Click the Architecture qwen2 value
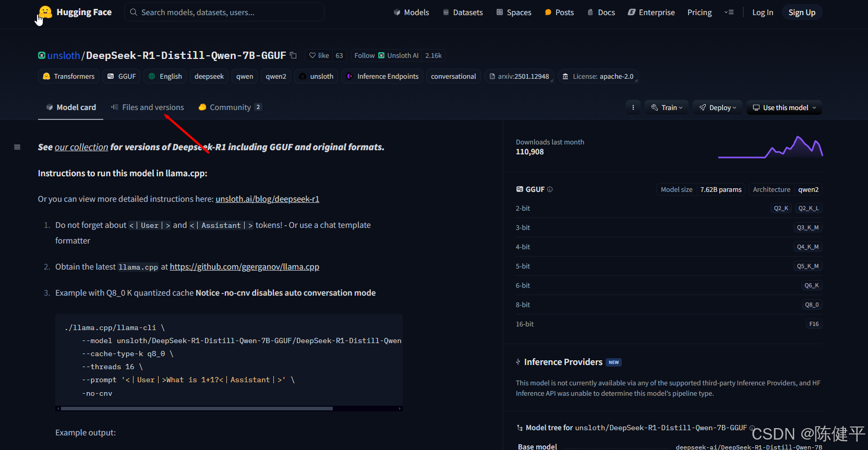This screenshot has height=450, width=868. point(808,189)
